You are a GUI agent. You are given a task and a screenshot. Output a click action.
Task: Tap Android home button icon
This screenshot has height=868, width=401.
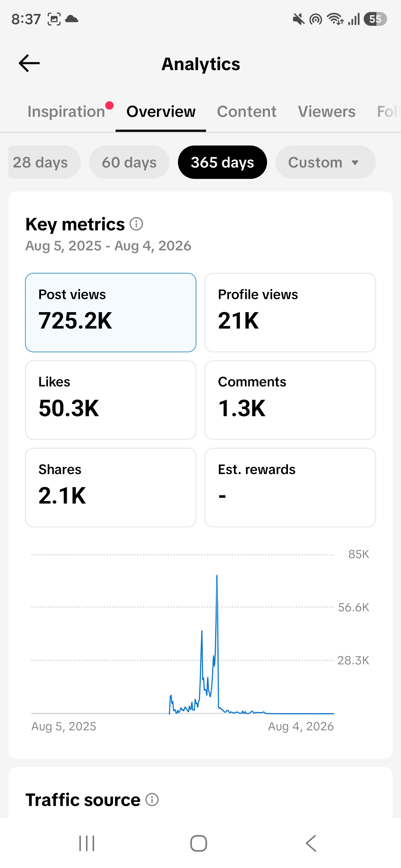199,844
